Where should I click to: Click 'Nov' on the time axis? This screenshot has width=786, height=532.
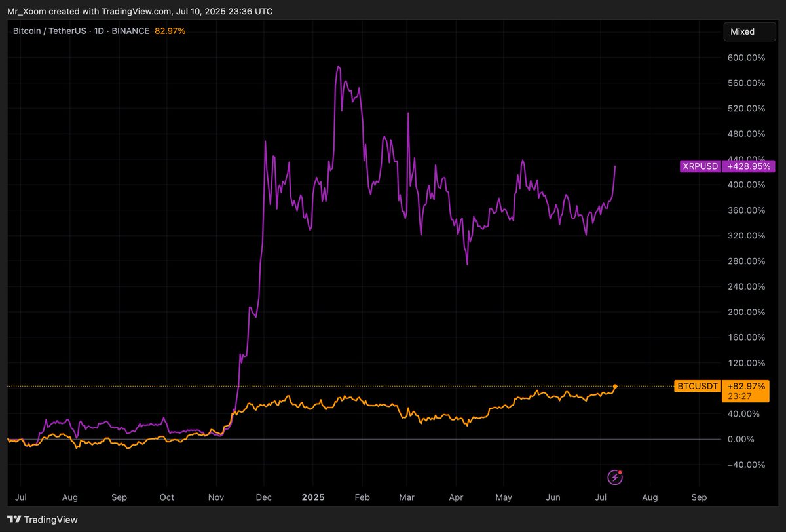216,497
